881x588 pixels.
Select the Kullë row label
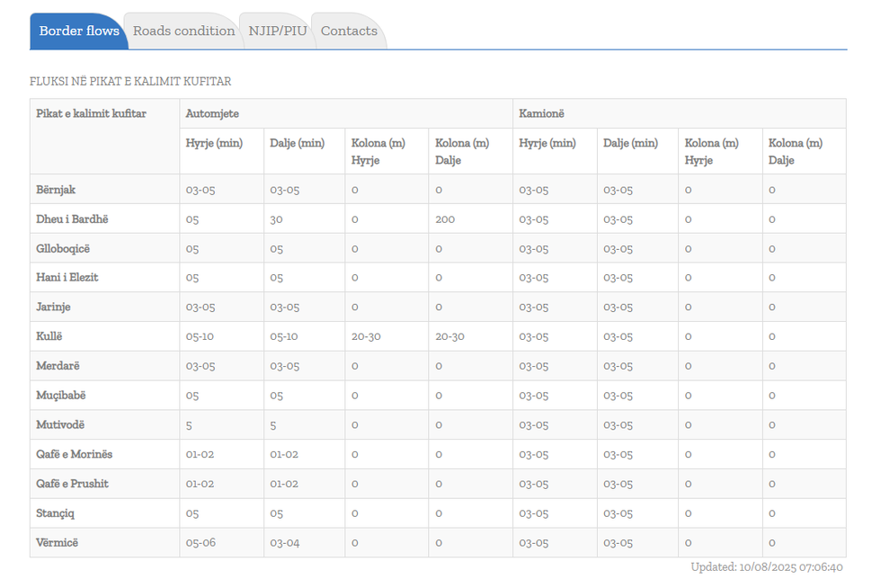click(49, 336)
